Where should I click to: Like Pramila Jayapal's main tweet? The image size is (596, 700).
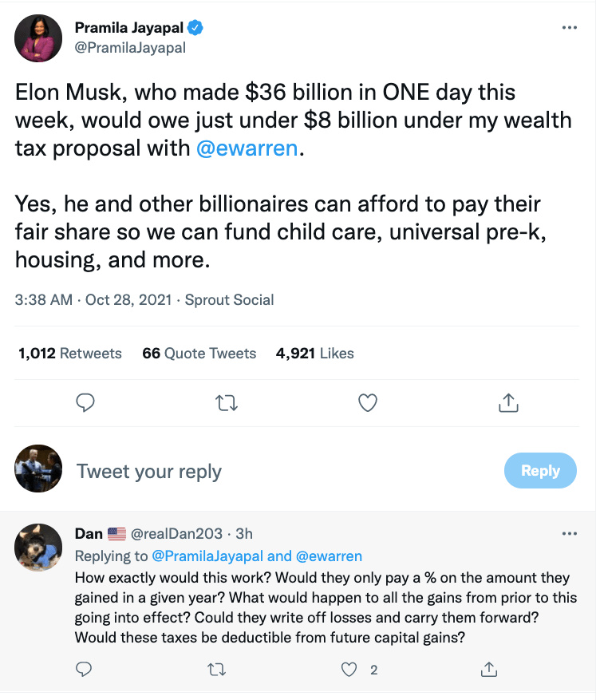pyautogui.click(x=367, y=404)
